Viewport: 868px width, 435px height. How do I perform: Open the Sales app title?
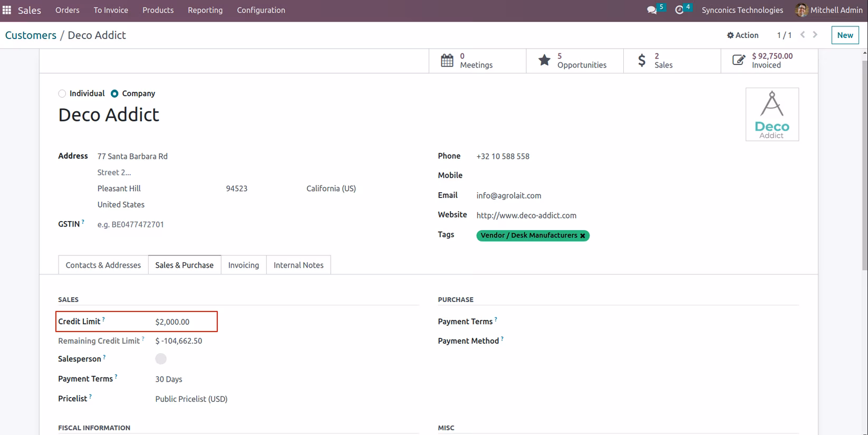pos(30,10)
